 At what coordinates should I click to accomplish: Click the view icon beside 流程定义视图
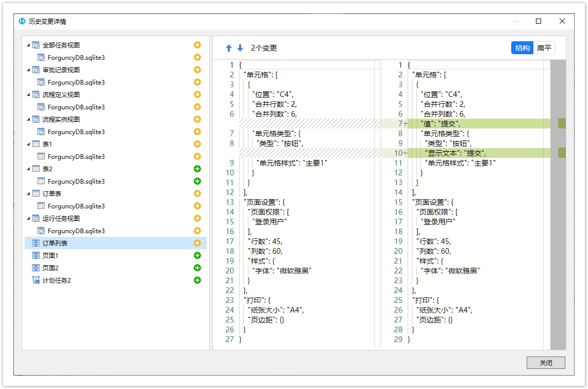point(36,94)
